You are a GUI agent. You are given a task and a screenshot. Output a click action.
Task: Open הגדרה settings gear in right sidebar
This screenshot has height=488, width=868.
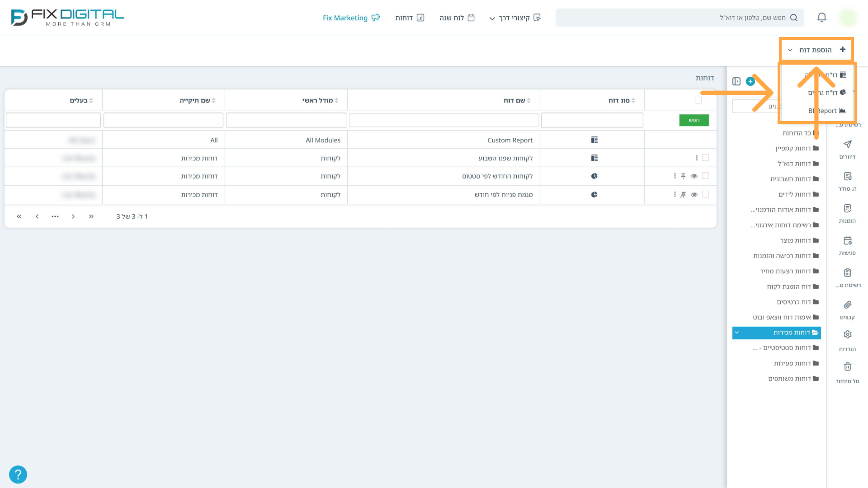pos(848,334)
